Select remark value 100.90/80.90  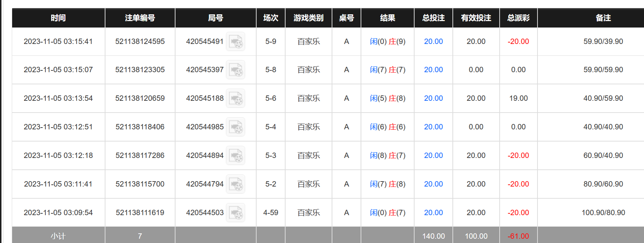(603, 213)
